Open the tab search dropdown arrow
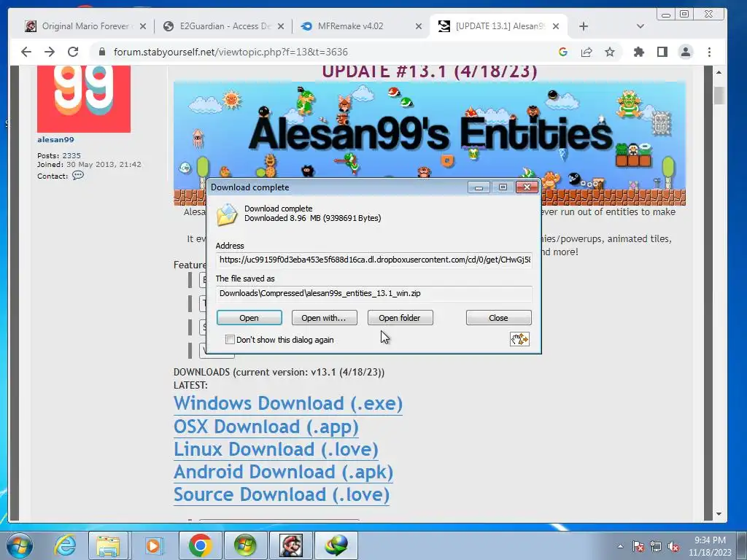The height and width of the screenshot is (560, 747). [x=640, y=27]
